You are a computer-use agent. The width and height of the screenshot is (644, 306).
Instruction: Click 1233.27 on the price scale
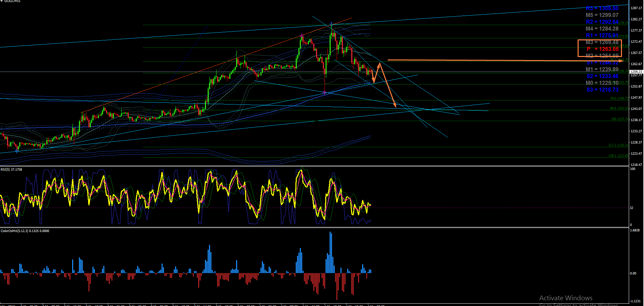[637, 131]
